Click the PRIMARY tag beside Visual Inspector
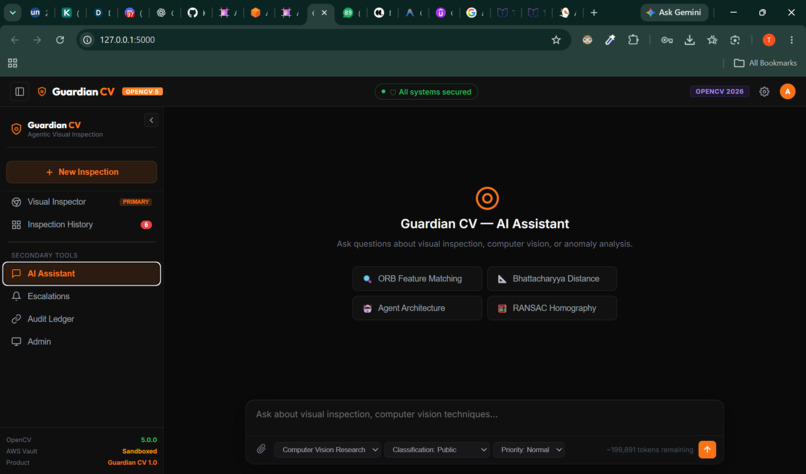 135,202
